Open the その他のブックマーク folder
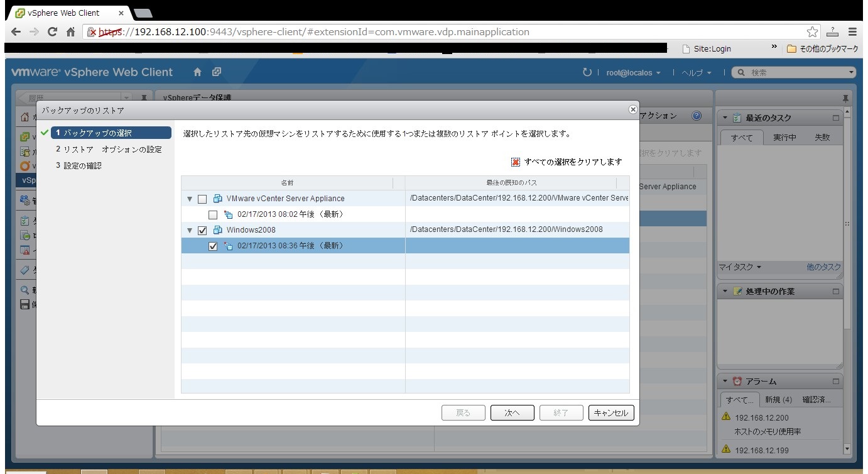868x474 pixels. 822,48
